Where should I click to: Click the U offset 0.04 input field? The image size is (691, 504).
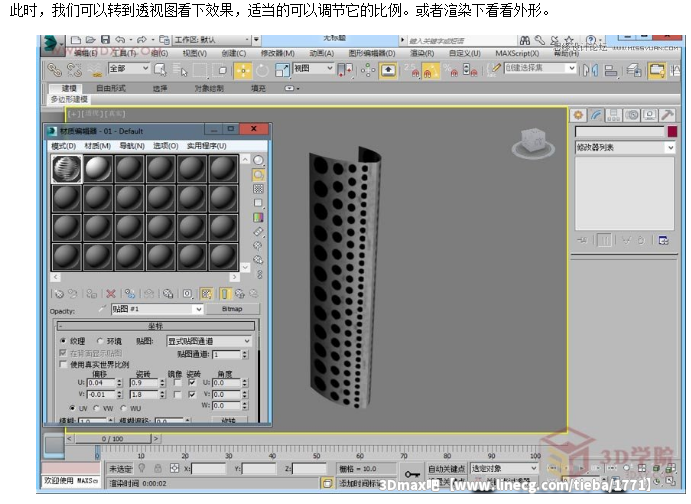tap(101, 383)
